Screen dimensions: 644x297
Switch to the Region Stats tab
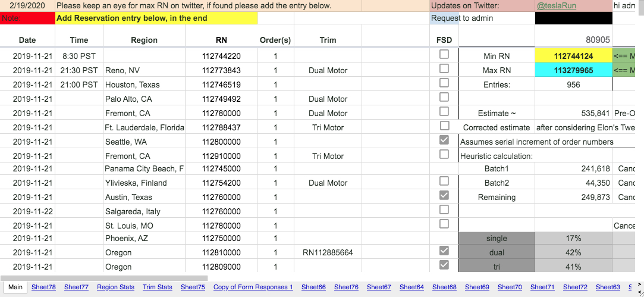coord(115,287)
